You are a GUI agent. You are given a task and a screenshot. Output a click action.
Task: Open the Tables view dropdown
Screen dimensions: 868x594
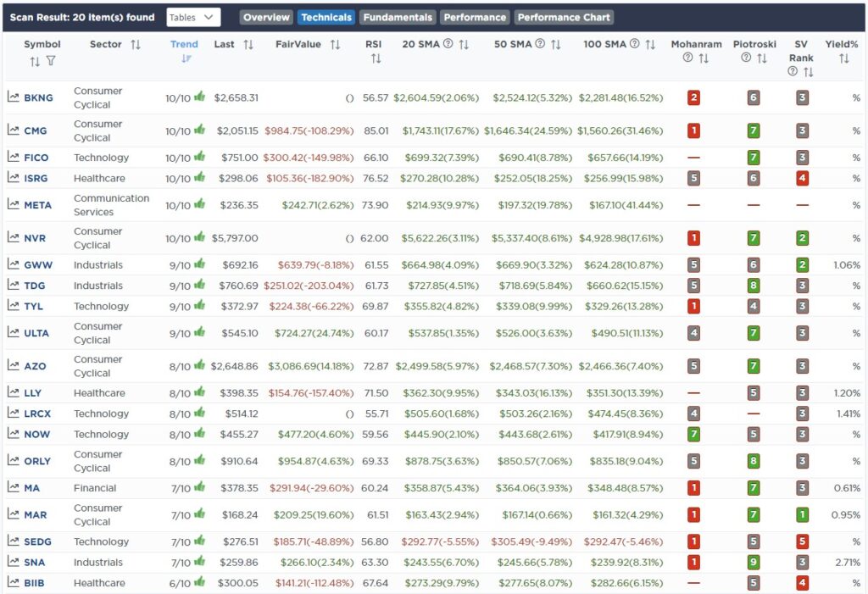(193, 17)
